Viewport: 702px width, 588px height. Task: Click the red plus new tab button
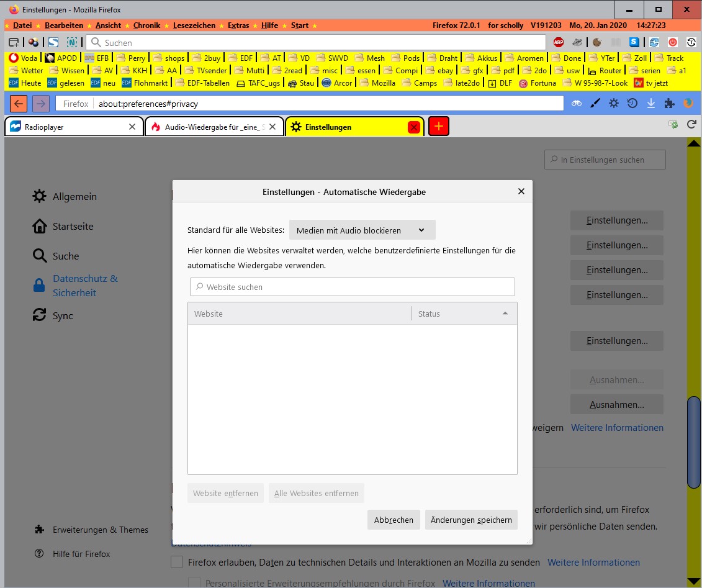(x=438, y=127)
